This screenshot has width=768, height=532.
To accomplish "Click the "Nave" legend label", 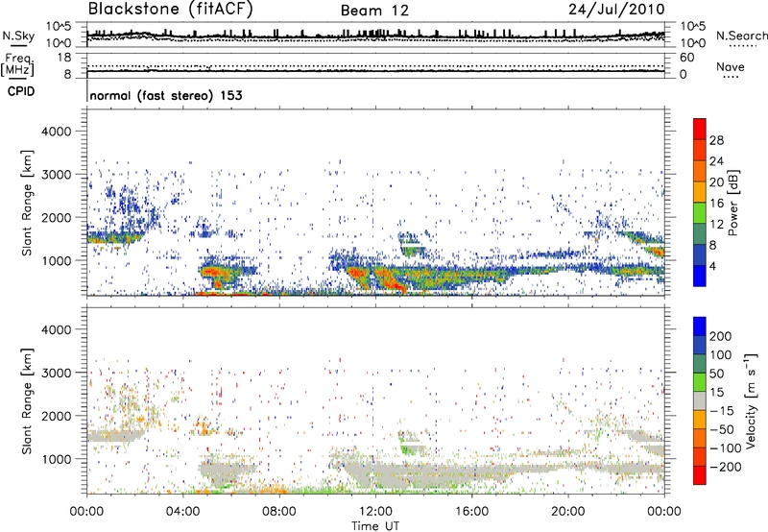I will 731,66.
